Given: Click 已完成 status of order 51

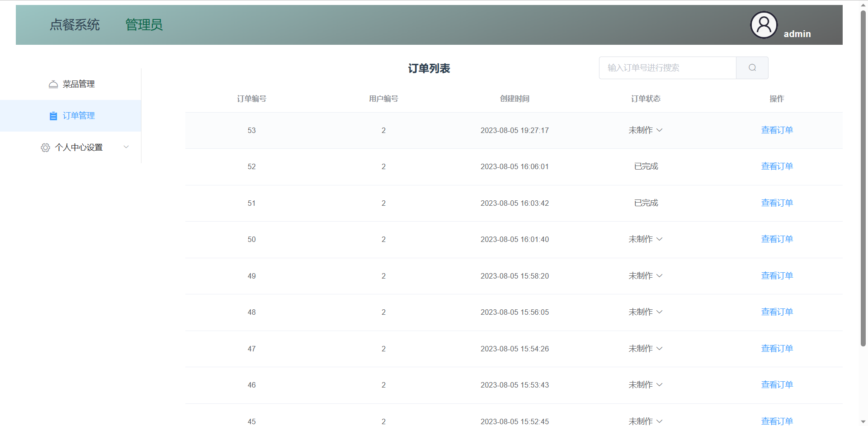Looking at the screenshot, I should coord(646,203).
